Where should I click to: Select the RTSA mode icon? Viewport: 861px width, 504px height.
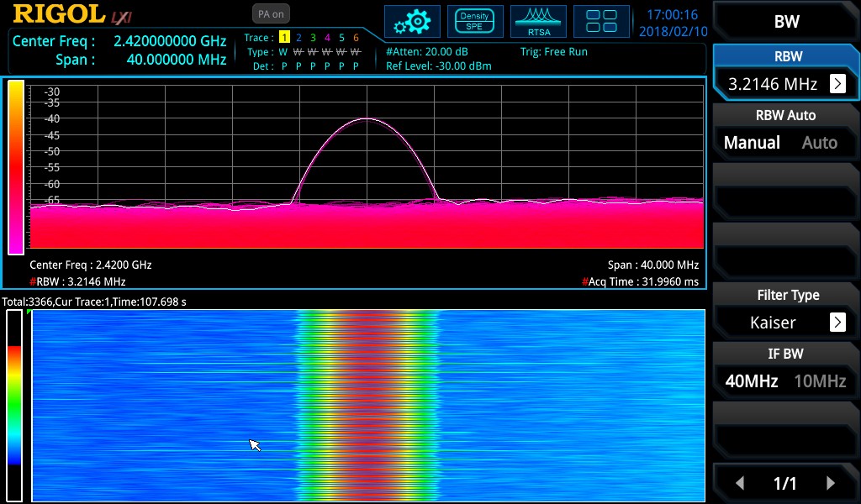539,21
